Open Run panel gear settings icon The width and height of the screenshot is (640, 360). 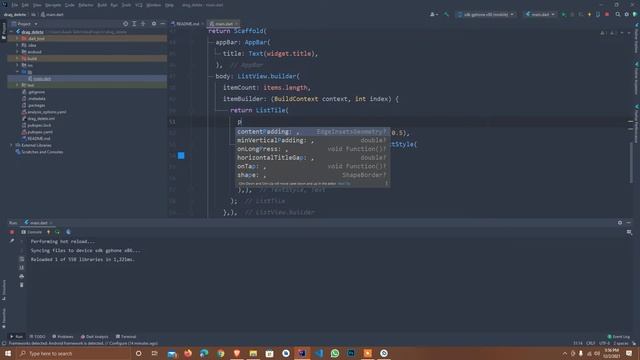click(x=620, y=223)
